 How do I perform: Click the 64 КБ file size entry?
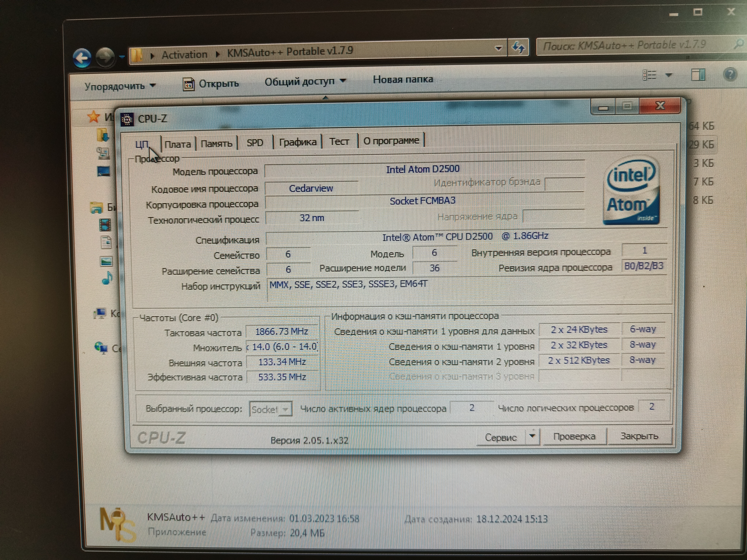[x=702, y=126]
